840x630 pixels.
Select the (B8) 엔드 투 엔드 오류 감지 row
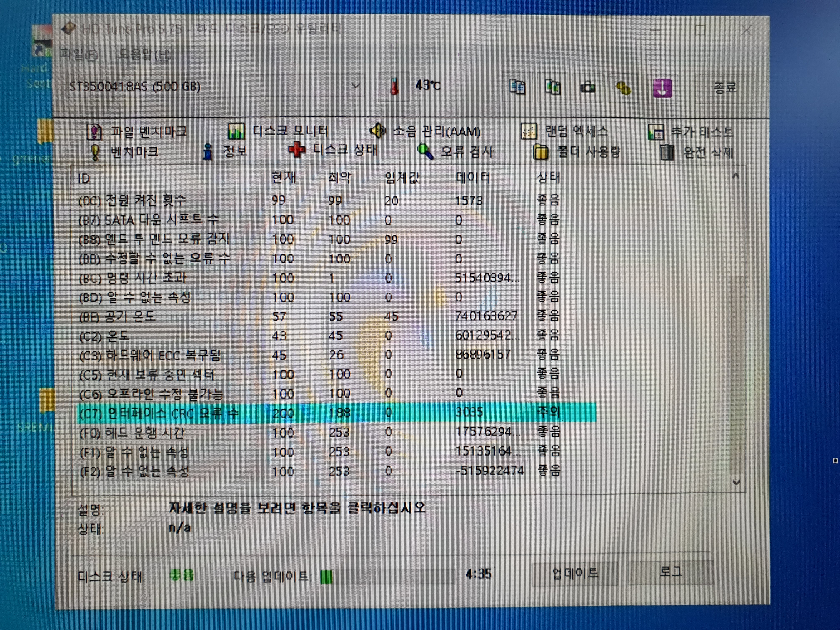point(336,239)
